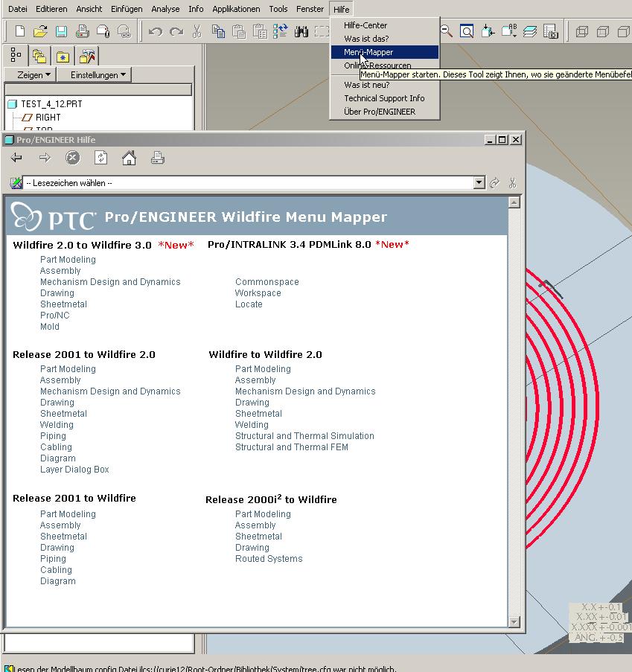Open the layers stack icon

coord(530,31)
